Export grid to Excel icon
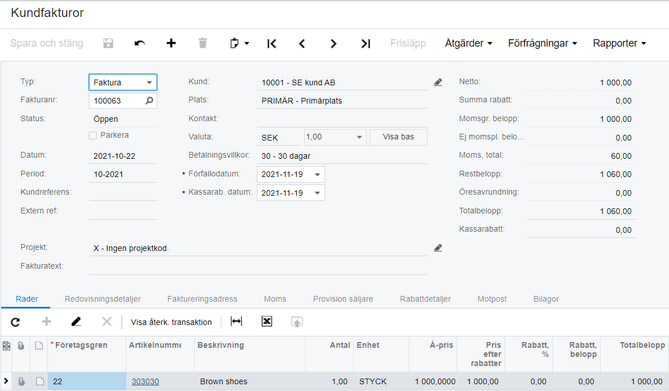The width and height of the screenshot is (669, 391). [x=267, y=321]
